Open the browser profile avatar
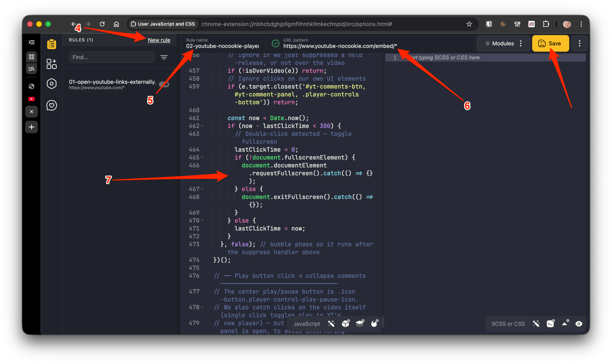This screenshot has width=612, height=364. pyautogui.click(x=567, y=24)
